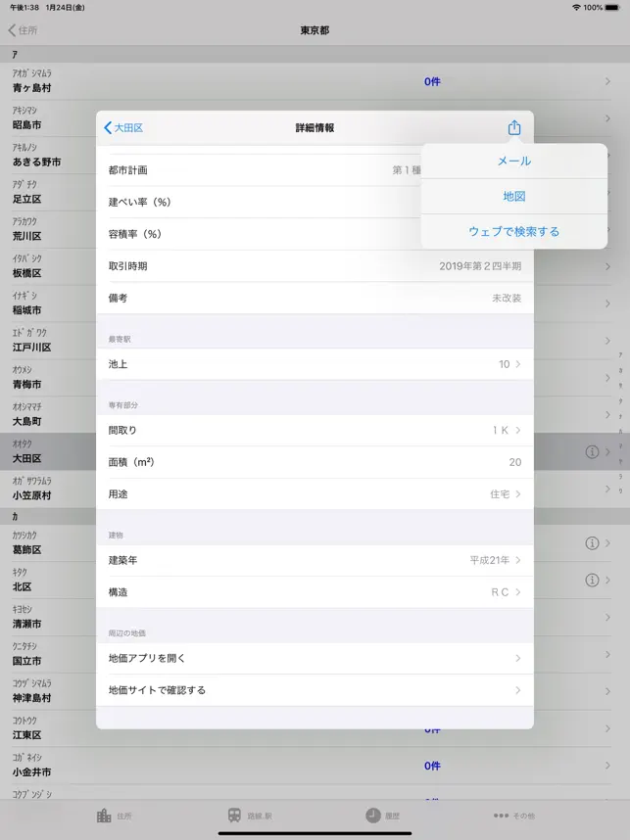The width and height of the screenshot is (630, 840).
Task: Select 稲城市 in the list
Action: pyautogui.click(x=26, y=309)
